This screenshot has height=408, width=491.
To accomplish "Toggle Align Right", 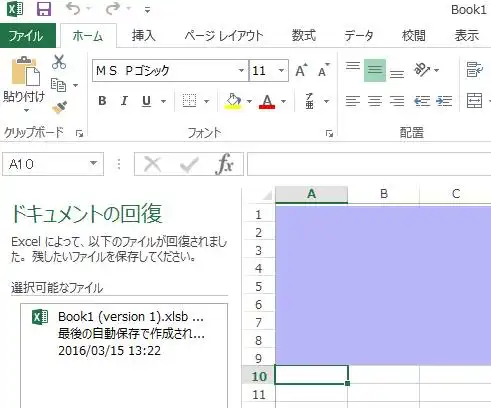I will (397, 100).
